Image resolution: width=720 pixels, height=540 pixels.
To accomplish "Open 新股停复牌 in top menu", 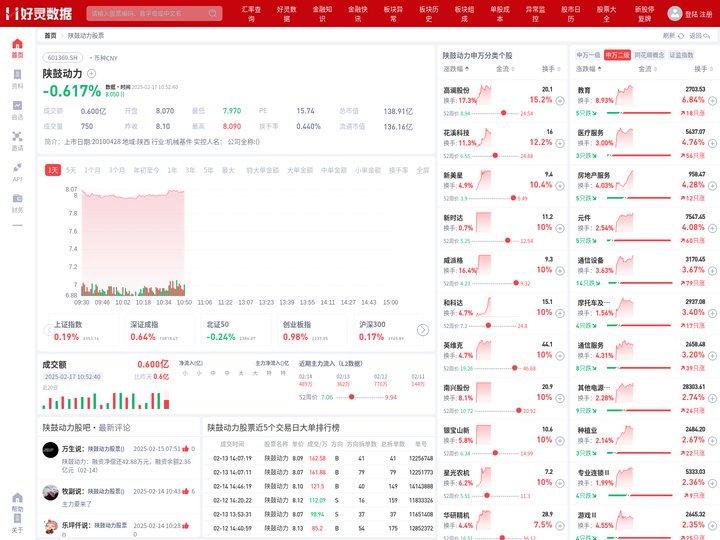I will (644, 14).
